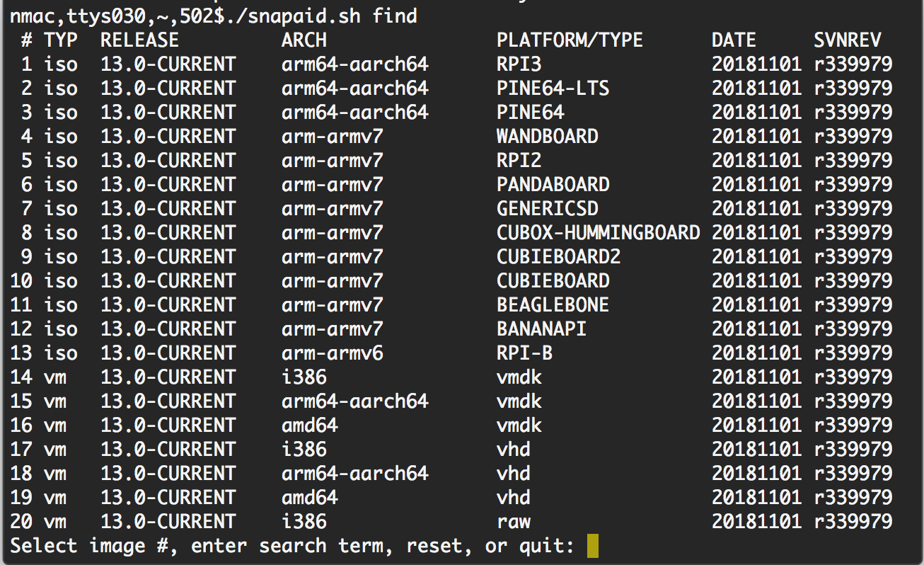The image size is (924, 565).
Task: Click the WANDBOARD platform entry
Action: pos(547,137)
